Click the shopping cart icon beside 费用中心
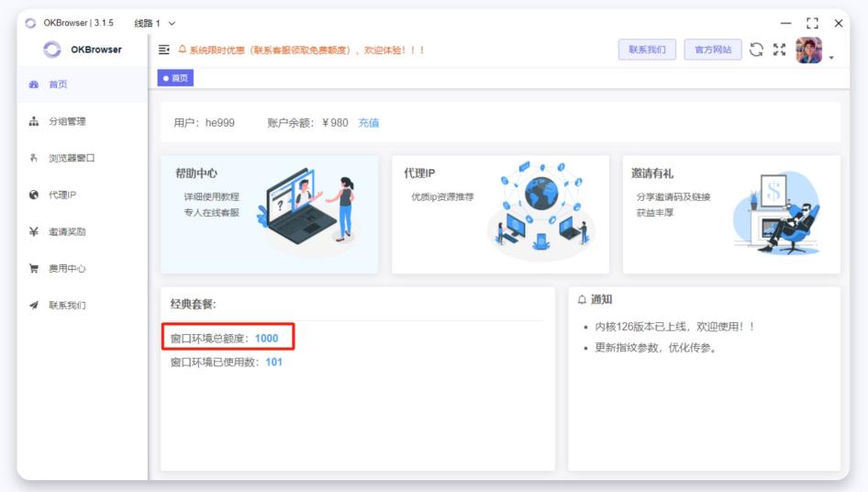 click(34, 268)
